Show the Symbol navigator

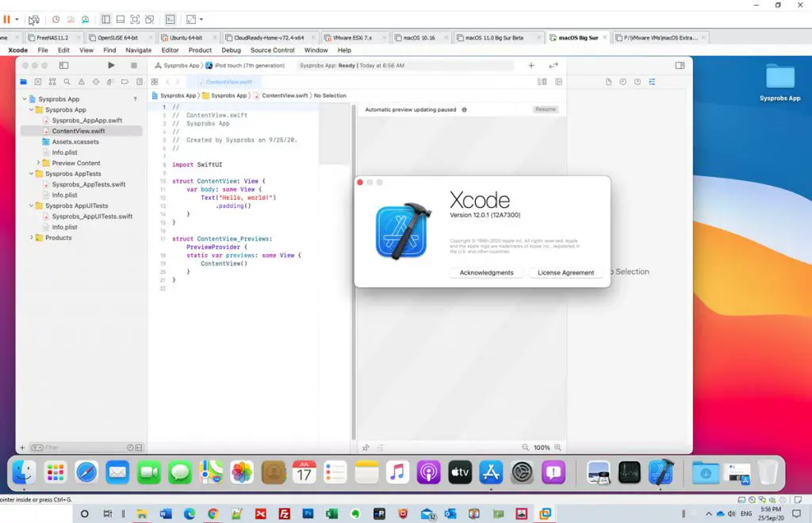click(x=52, y=82)
